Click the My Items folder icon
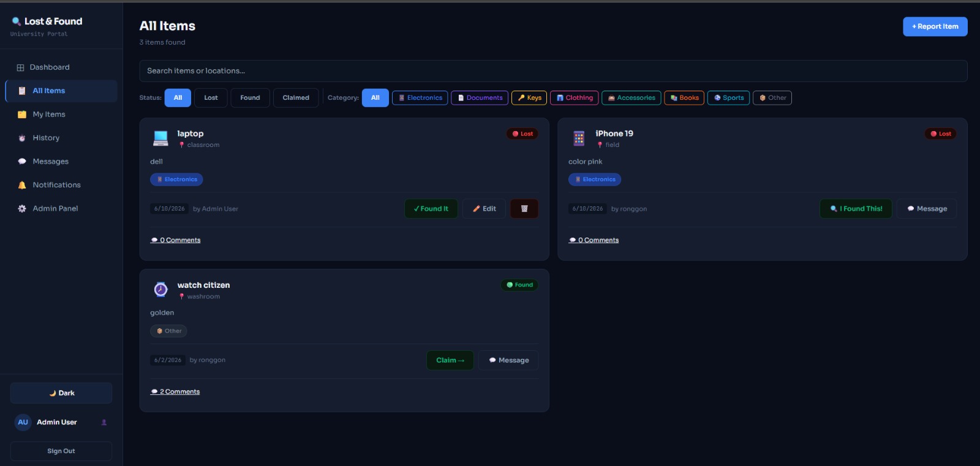 (22, 115)
